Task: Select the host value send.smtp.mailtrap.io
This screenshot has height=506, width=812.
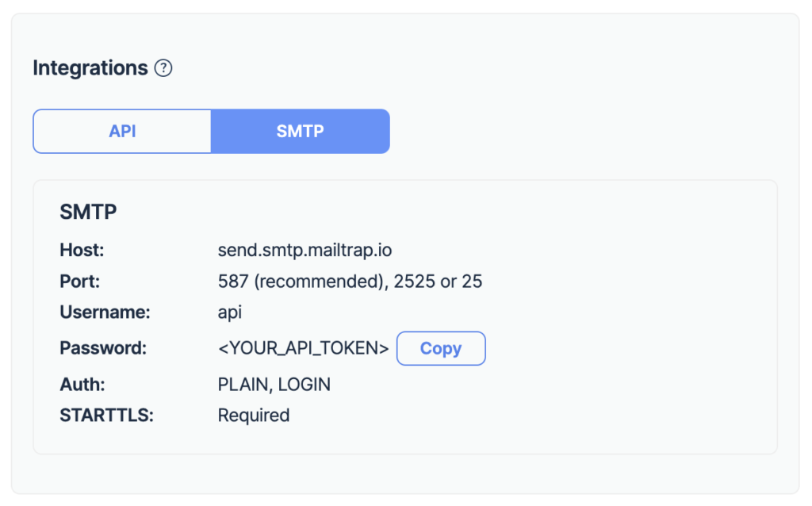Action: 305,249
